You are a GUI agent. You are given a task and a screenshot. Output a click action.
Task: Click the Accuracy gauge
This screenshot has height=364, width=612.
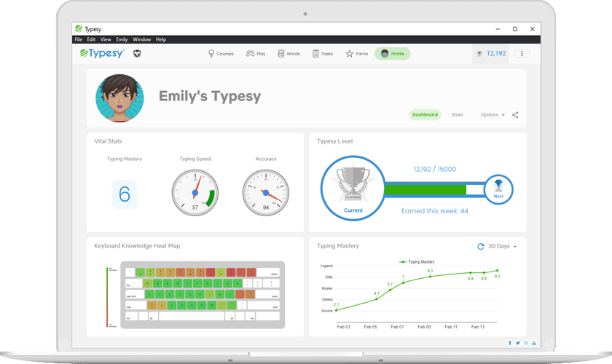[266, 193]
